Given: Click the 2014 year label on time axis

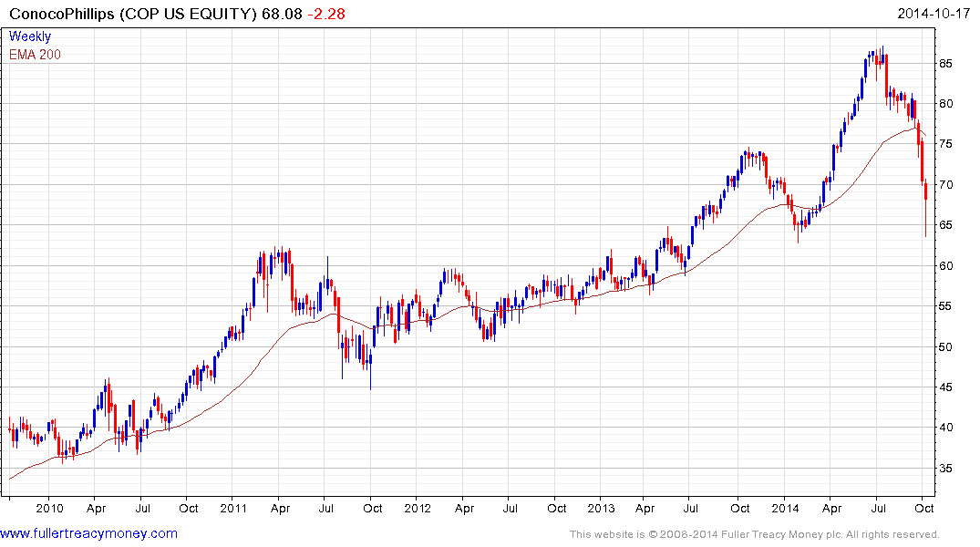Looking at the screenshot, I should click(x=785, y=508).
